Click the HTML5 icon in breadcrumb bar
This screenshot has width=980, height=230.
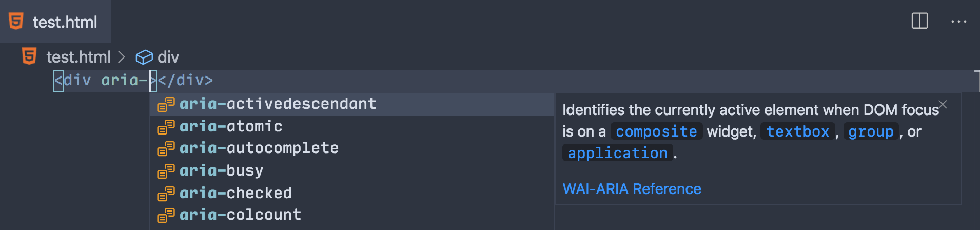pos(30,56)
